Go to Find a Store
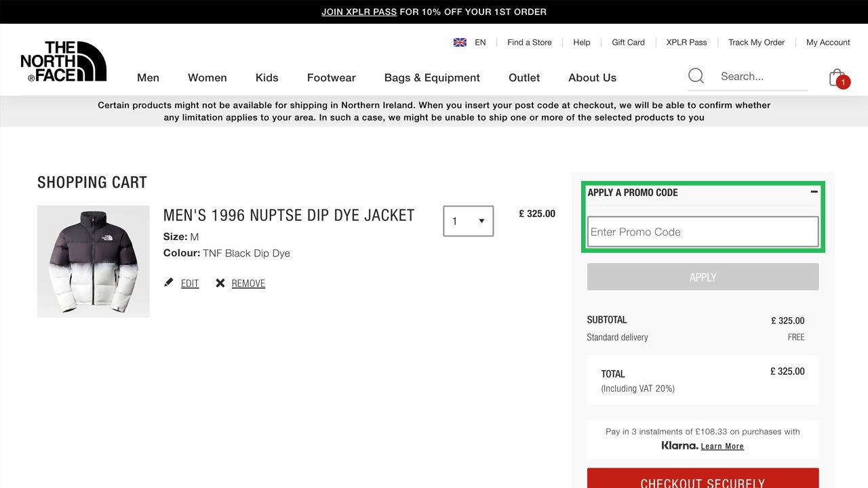The height and width of the screenshot is (488, 868). pos(530,42)
